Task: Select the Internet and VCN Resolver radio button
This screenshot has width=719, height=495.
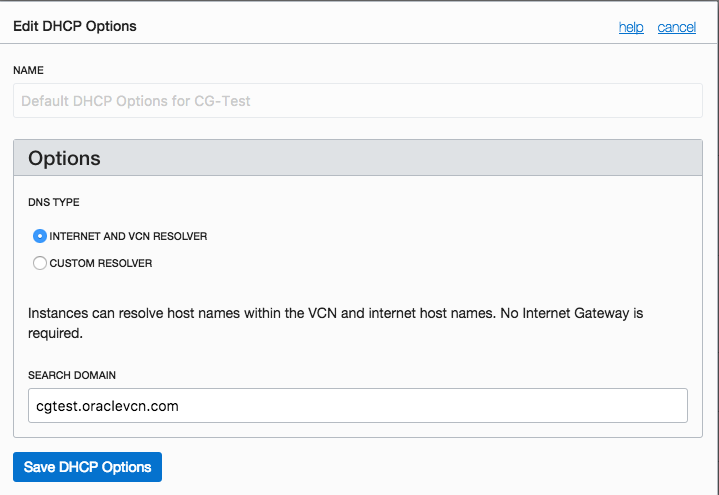Action: 40,236
